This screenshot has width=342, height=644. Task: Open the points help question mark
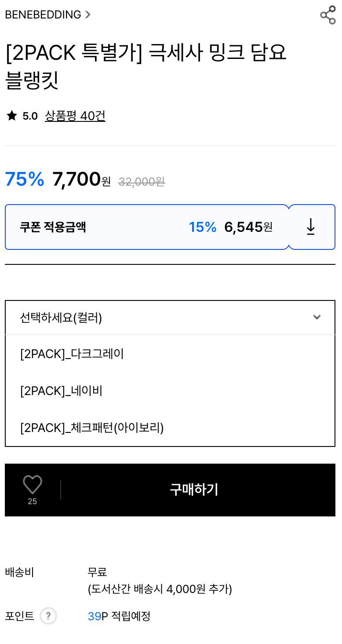click(48, 616)
